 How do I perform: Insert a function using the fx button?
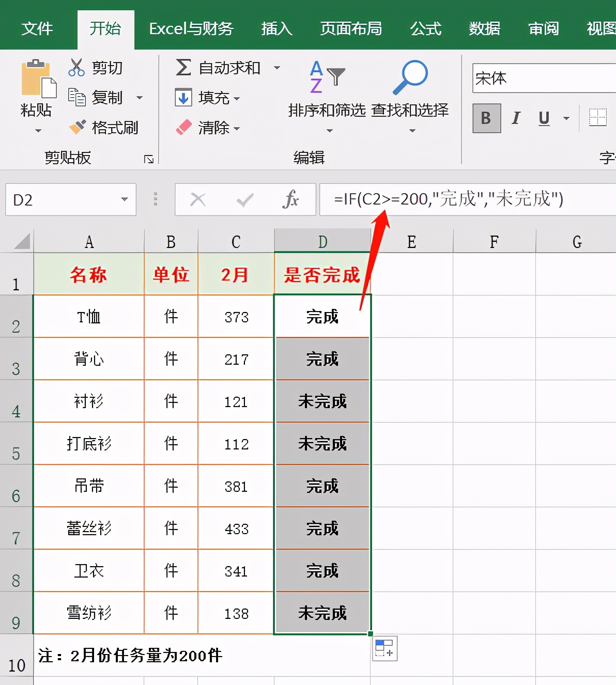click(x=291, y=199)
